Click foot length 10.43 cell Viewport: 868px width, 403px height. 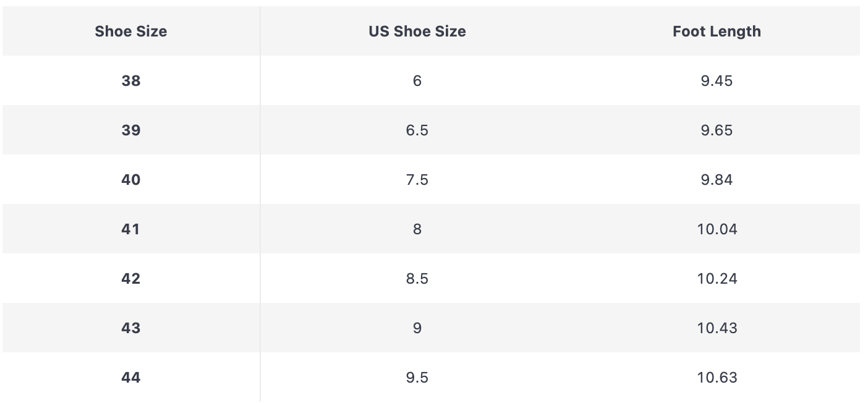[717, 328]
